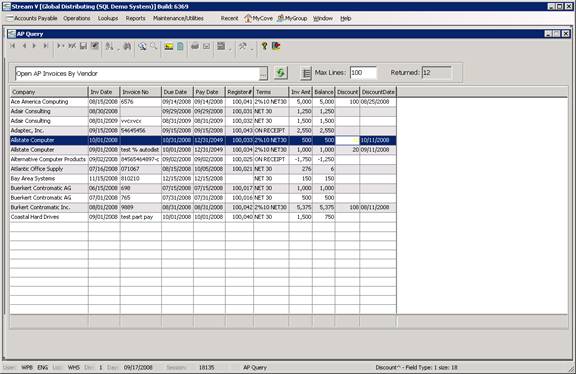Open the grid/export icon's dropdown arrow
Viewport: 576px width, 374px height.
[230, 49]
